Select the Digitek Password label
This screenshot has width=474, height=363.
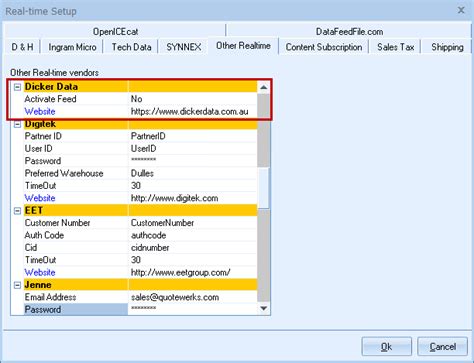tap(43, 161)
